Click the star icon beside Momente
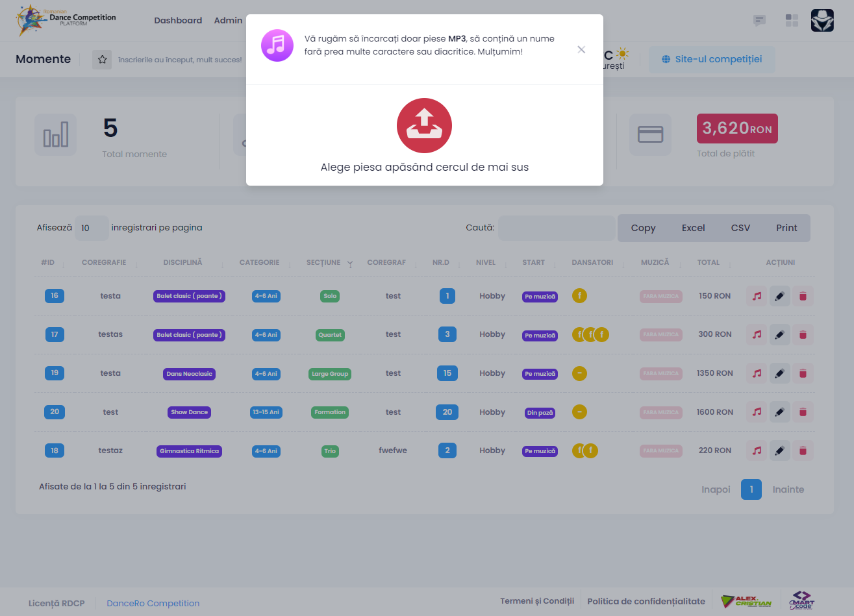 [x=102, y=60]
